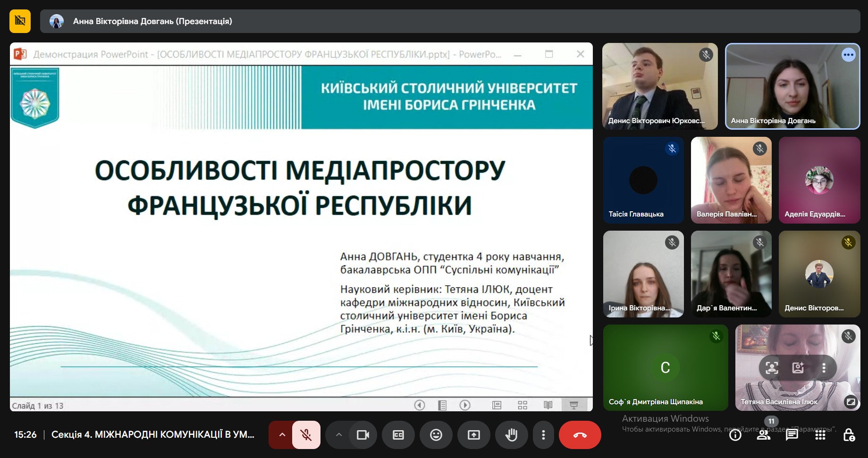
Task: Toggle the camera on or off
Action: coord(362,435)
